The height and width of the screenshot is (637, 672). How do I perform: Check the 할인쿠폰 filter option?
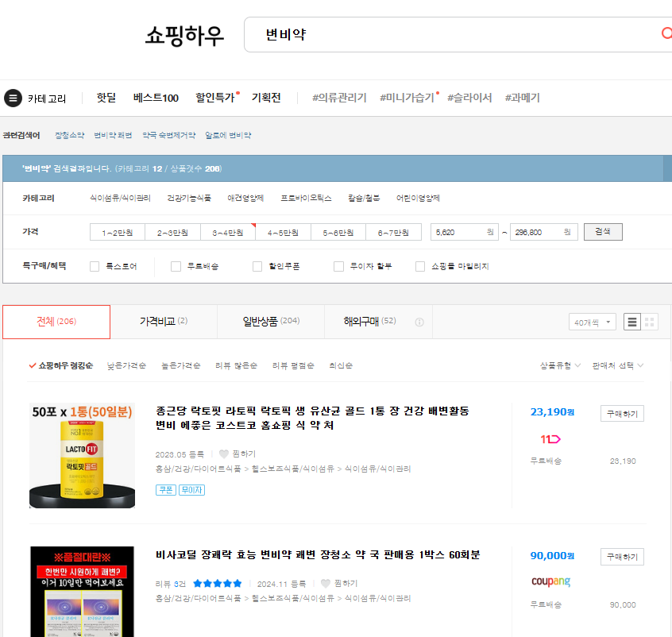click(257, 266)
